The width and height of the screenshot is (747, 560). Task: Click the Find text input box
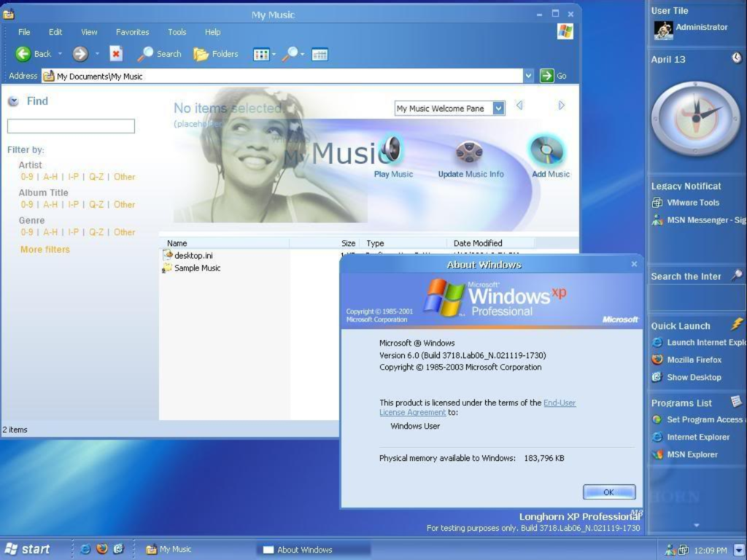pyautogui.click(x=71, y=126)
